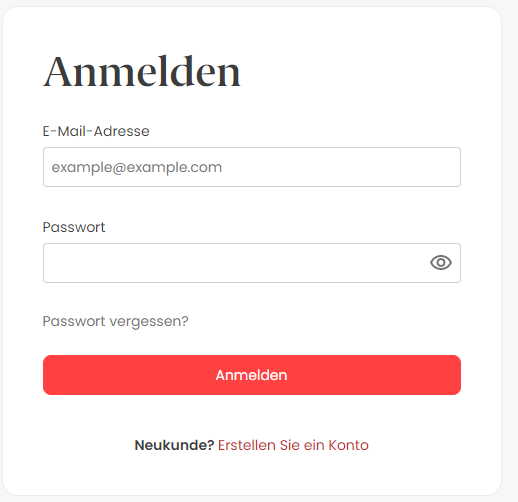Choose the create account link beside Neukunde?

pyautogui.click(x=293, y=445)
